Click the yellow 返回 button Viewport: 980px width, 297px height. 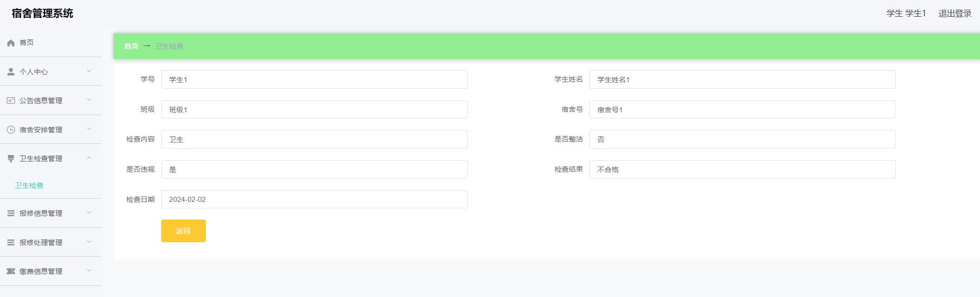click(184, 231)
